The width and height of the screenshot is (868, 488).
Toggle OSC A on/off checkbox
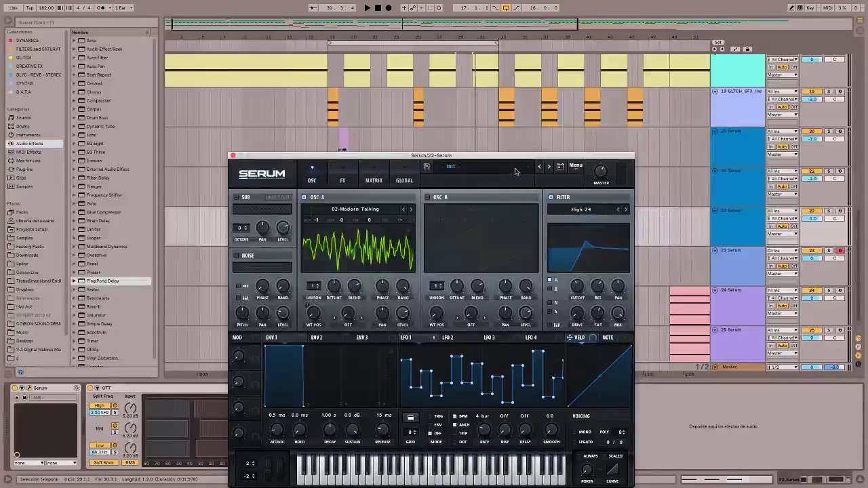point(304,197)
